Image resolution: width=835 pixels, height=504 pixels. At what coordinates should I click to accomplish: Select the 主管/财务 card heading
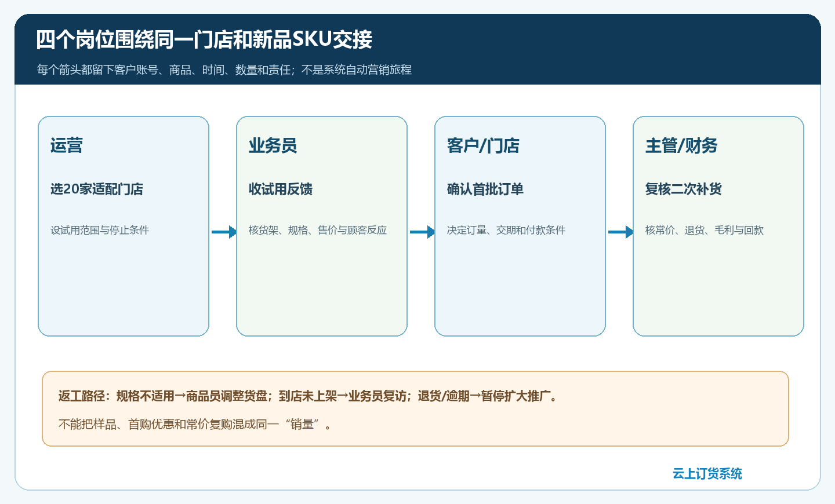[x=681, y=145]
